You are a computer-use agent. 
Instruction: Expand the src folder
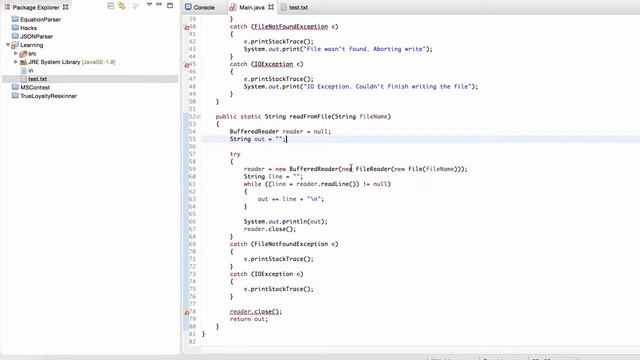tap(16, 53)
